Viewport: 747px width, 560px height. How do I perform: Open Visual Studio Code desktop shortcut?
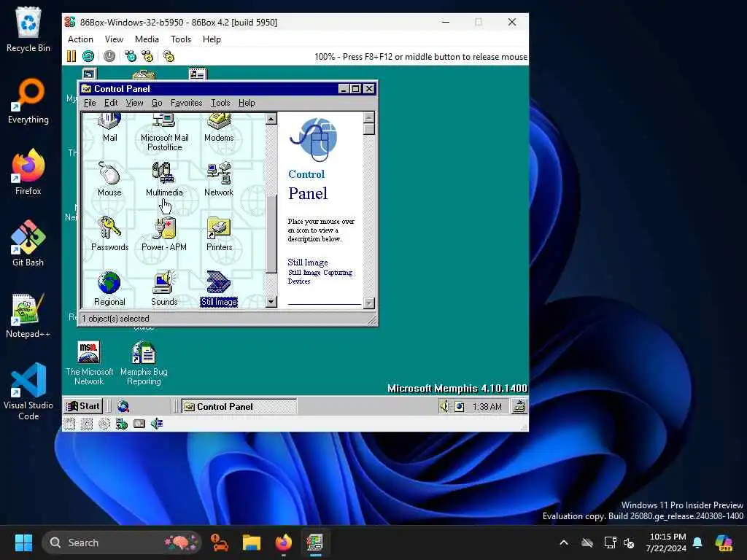[28, 392]
